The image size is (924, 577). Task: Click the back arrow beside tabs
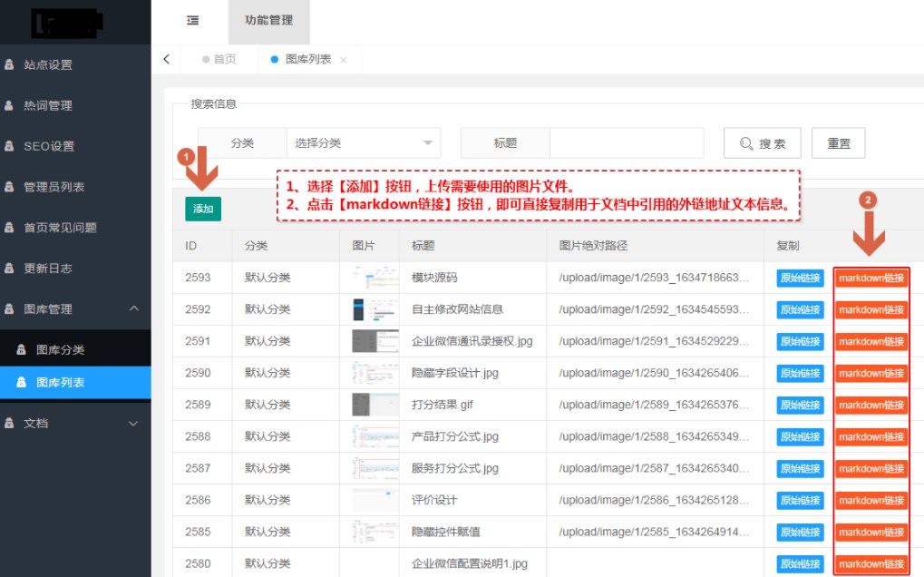[x=166, y=59]
